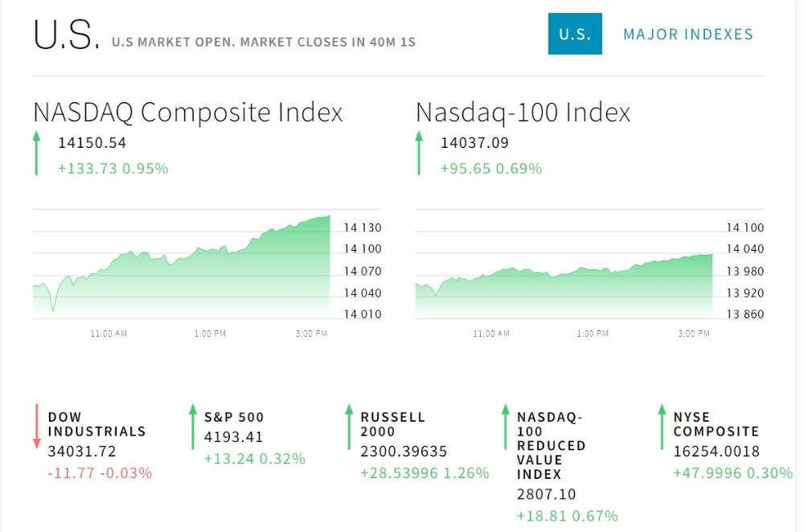This screenshot has height=532, width=804.
Task: Click the green arrow beside Russell 2000
Action: click(349, 427)
